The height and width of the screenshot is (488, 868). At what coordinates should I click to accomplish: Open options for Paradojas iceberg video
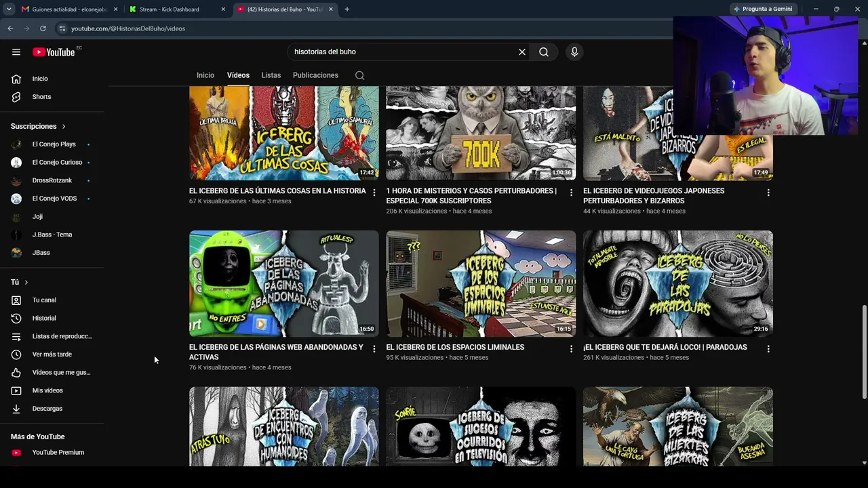768,349
